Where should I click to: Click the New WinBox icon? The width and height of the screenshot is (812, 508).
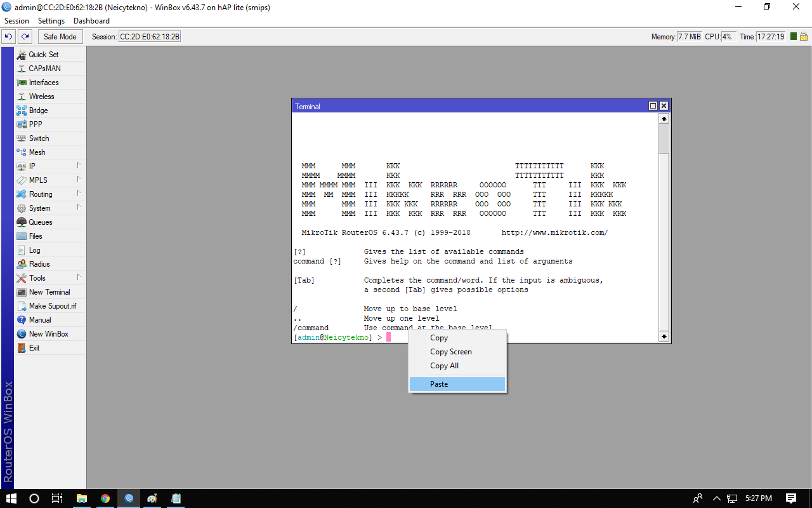pyautogui.click(x=22, y=334)
